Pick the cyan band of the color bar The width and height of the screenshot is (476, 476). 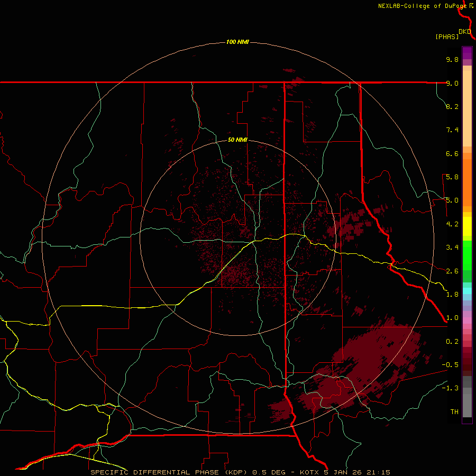[467, 291]
